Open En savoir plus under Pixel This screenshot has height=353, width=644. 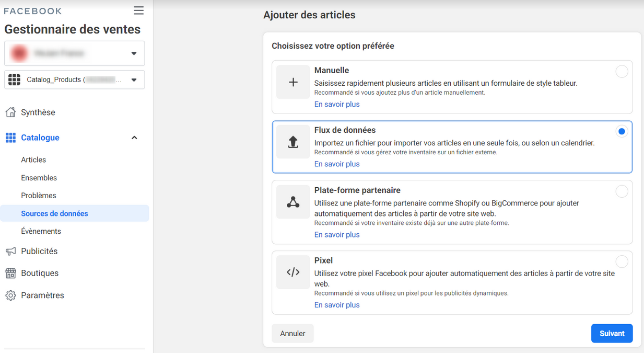click(337, 305)
